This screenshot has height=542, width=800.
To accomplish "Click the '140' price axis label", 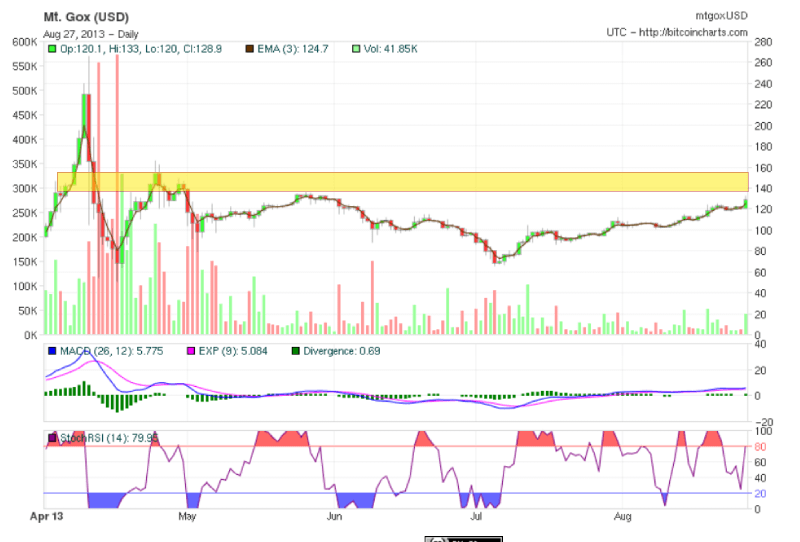I will coord(763,188).
